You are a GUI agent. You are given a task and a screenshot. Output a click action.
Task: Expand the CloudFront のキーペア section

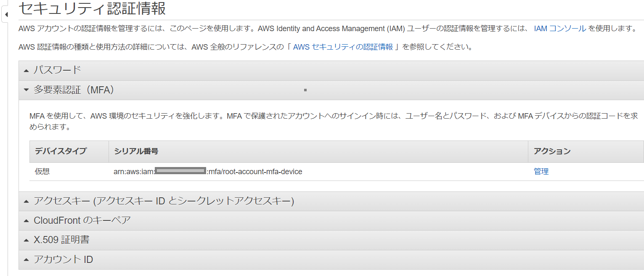331,220
